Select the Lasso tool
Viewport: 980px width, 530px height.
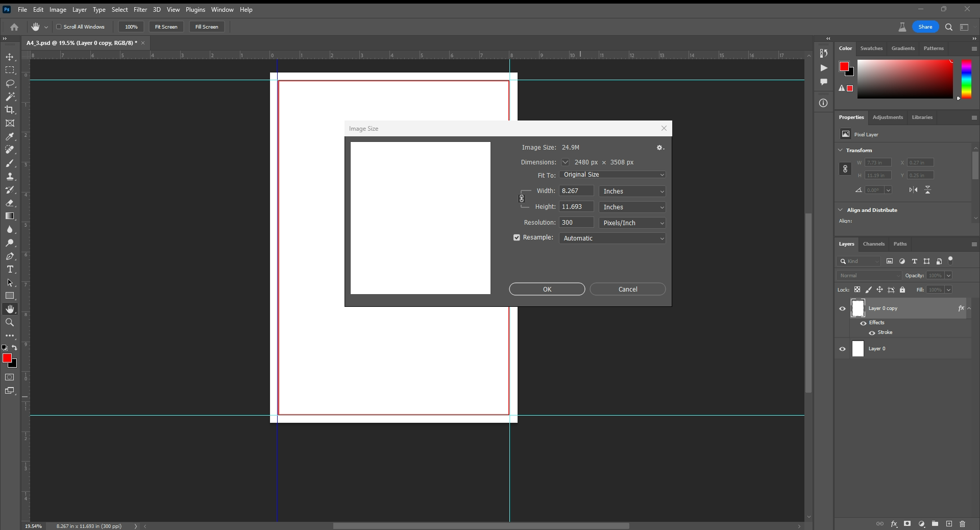click(x=10, y=84)
